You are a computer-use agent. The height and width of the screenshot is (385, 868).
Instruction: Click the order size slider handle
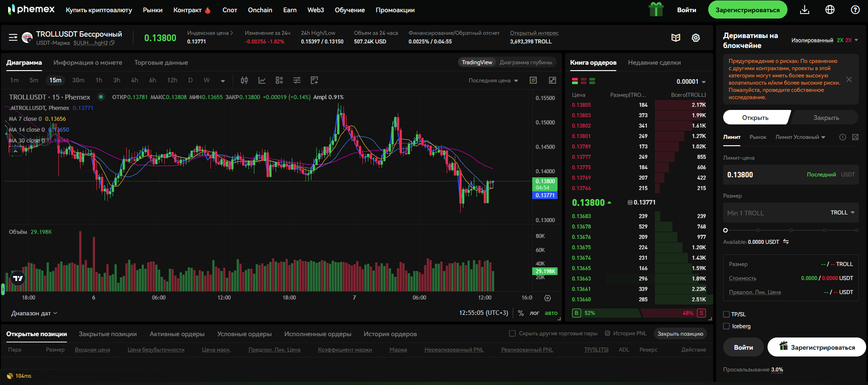coord(725,230)
